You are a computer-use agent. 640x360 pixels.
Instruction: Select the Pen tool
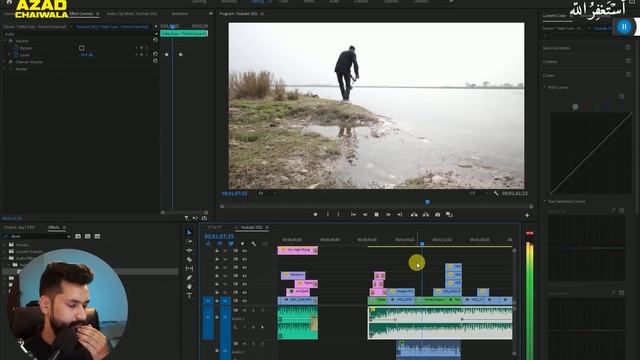pos(189,278)
